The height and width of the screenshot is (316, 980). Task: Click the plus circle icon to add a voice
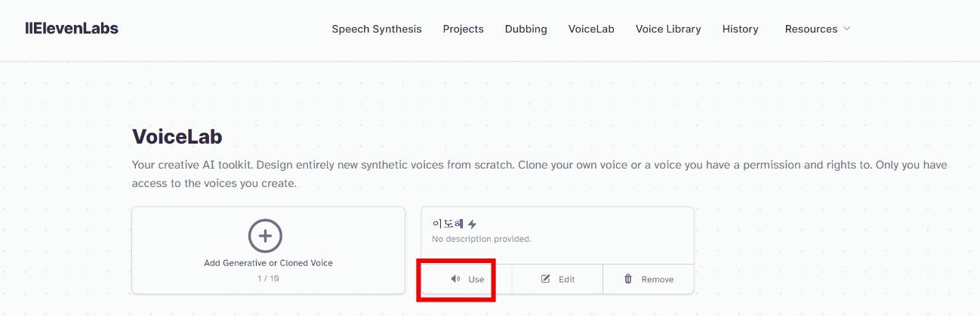click(265, 236)
